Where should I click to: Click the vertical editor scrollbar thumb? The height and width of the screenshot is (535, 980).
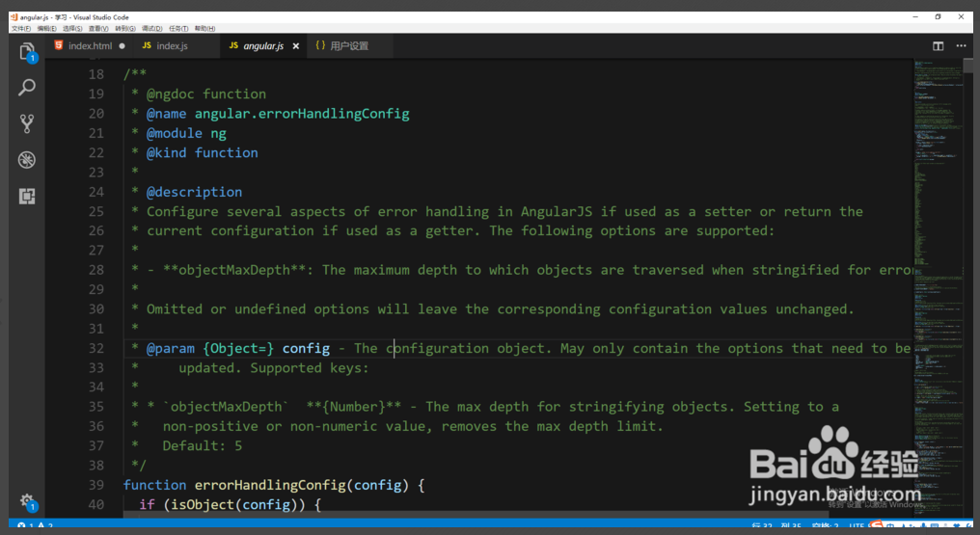point(968,65)
